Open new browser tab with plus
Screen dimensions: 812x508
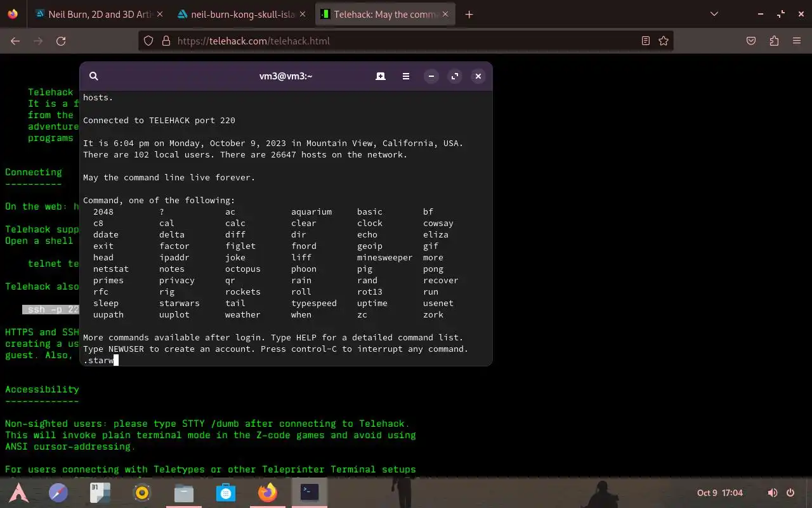pos(469,14)
